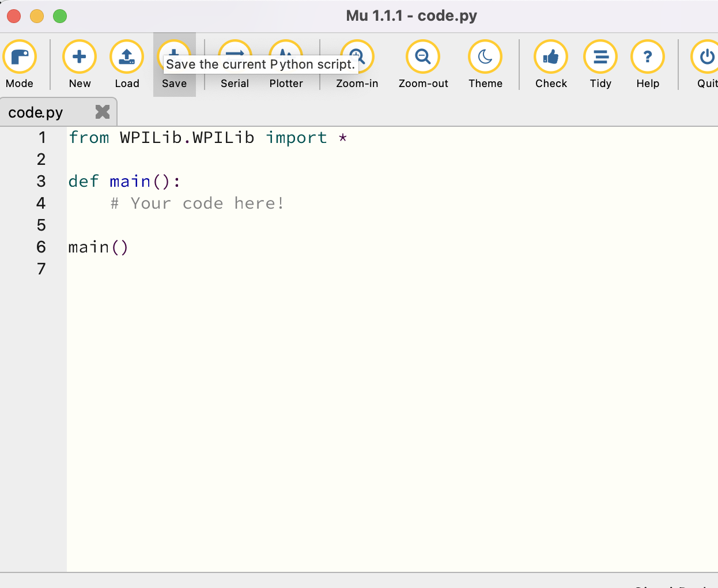The width and height of the screenshot is (718, 588).
Task: Select the code.py editor tab
Action: [x=35, y=112]
